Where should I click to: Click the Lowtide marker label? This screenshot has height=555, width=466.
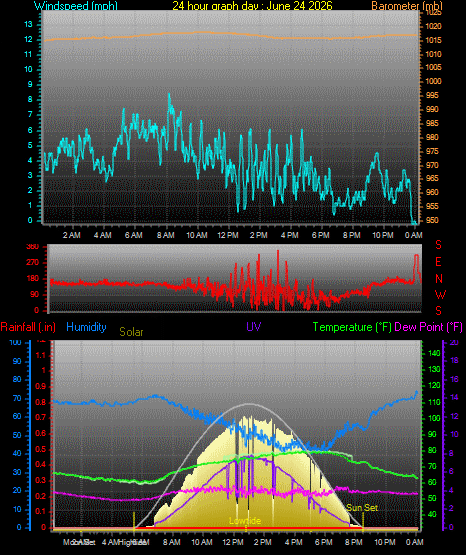(x=245, y=521)
